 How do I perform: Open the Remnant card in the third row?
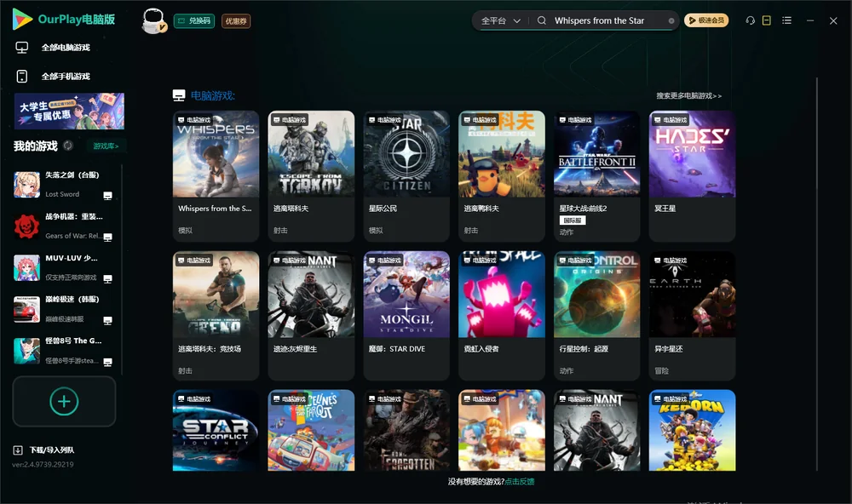coord(596,430)
